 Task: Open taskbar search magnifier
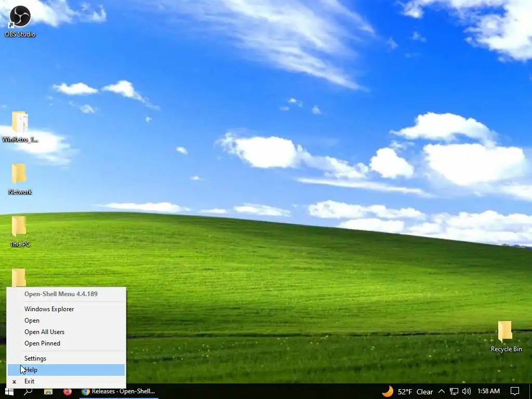pyautogui.click(x=28, y=392)
